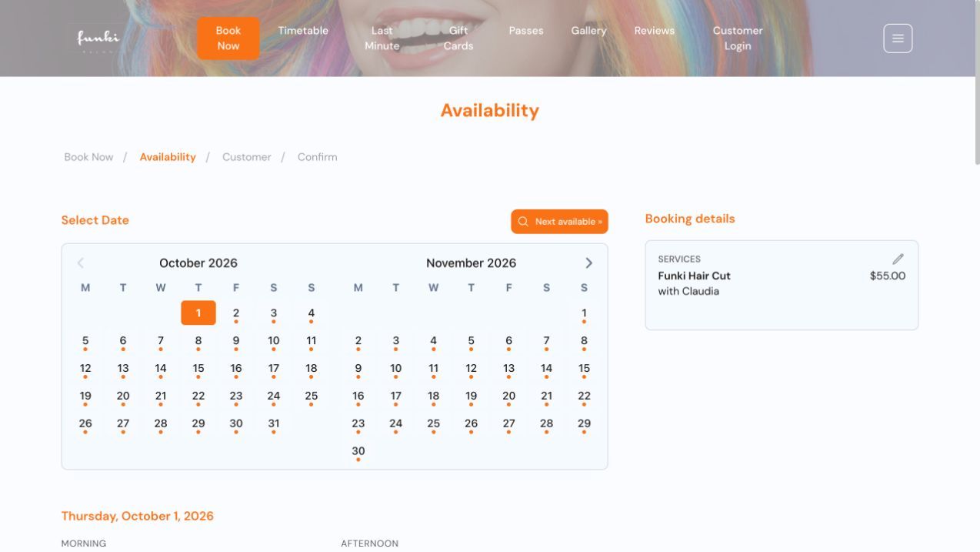
Task: Select November 18 in calendar
Action: (434, 396)
